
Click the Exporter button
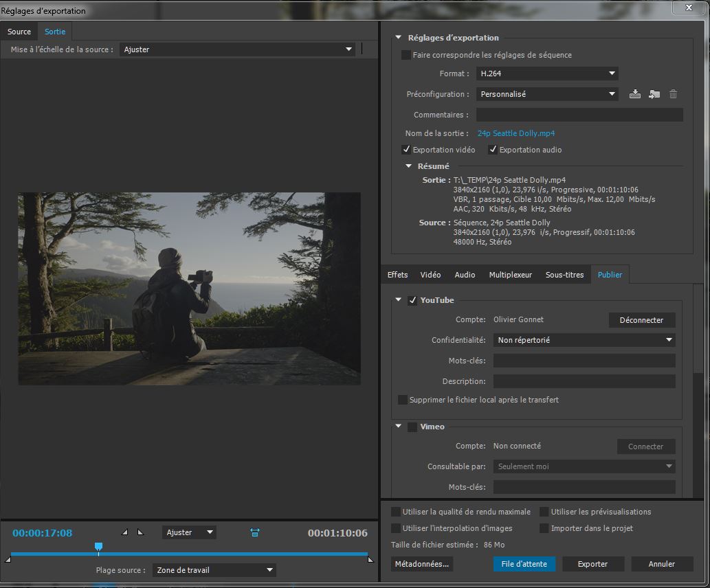(x=592, y=564)
